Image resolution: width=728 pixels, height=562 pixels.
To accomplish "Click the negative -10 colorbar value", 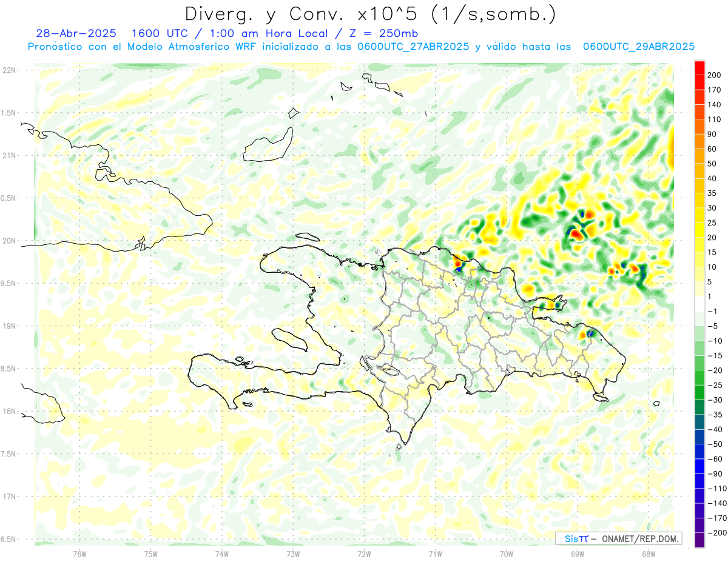I will [715, 341].
